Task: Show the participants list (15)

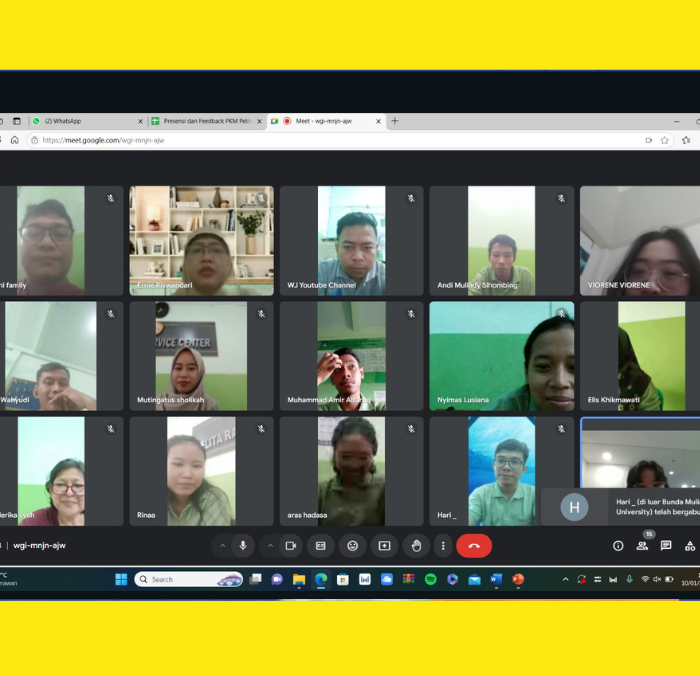Action: 642,546
